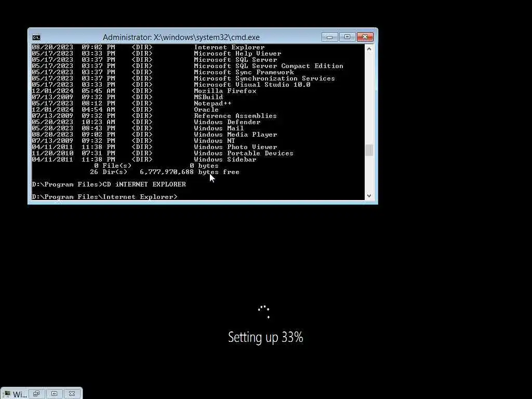
Task: Click the 'Windows Photo Viewer' directory line
Action: click(154, 147)
